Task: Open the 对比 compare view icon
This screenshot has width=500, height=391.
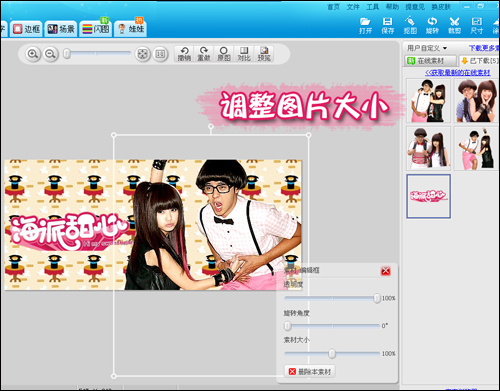Action: point(244,54)
